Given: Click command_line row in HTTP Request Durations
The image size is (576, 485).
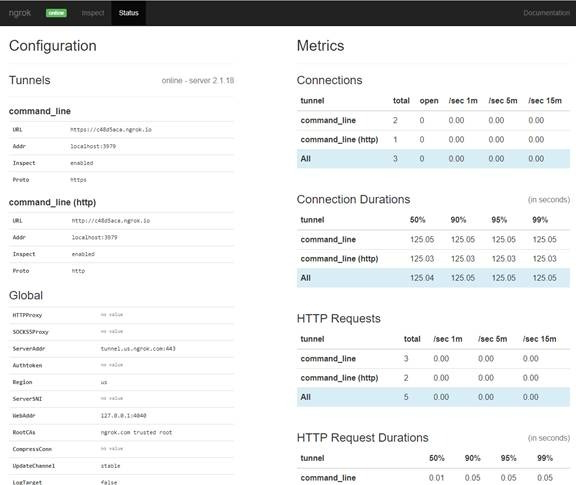Looking at the screenshot, I should [433, 477].
